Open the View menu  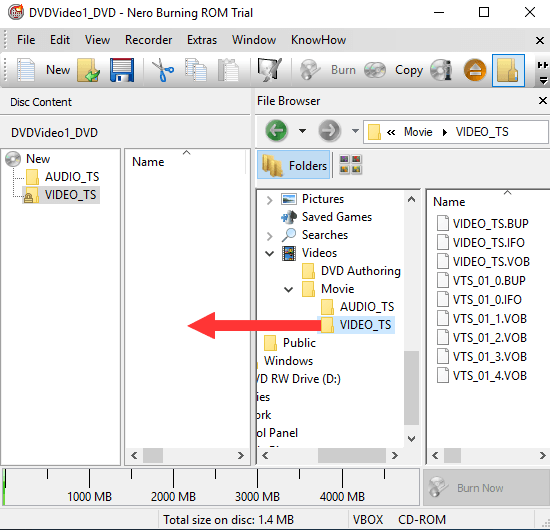[x=97, y=40]
